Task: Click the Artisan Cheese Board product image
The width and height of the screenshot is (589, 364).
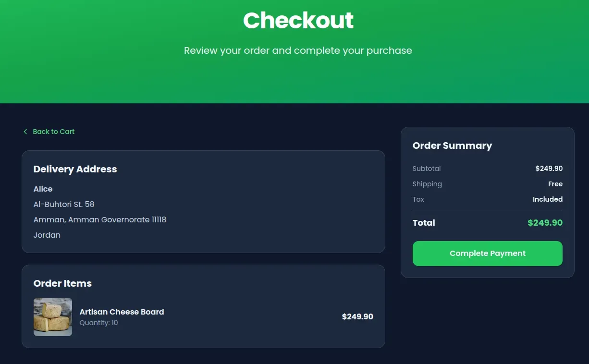Action: point(53,317)
